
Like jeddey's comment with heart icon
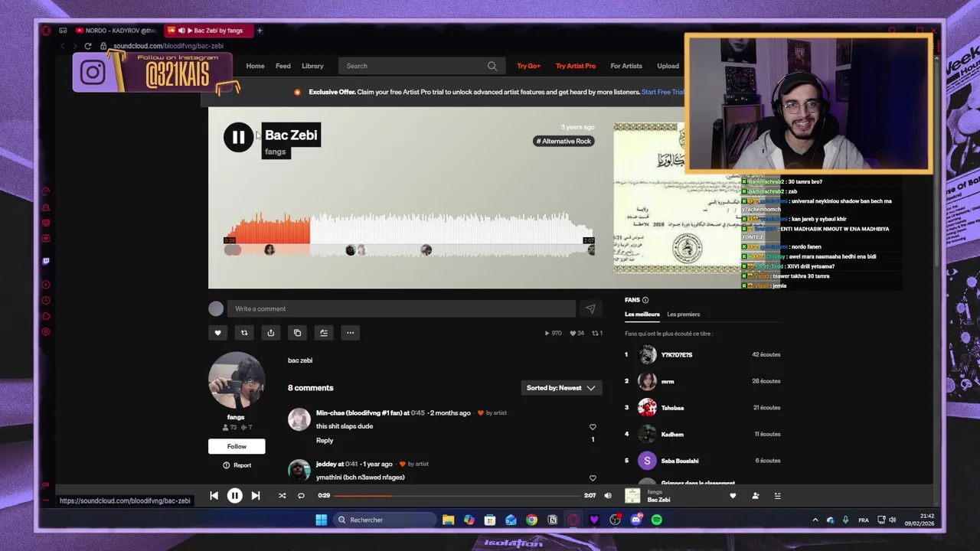593,478
